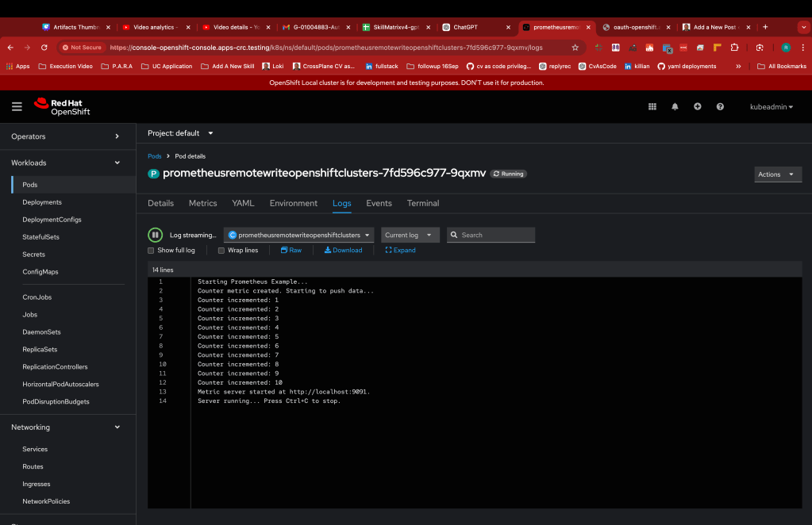This screenshot has width=812, height=525.
Task: Open browser extensions puzzle icon
Action: coord(734,48)
